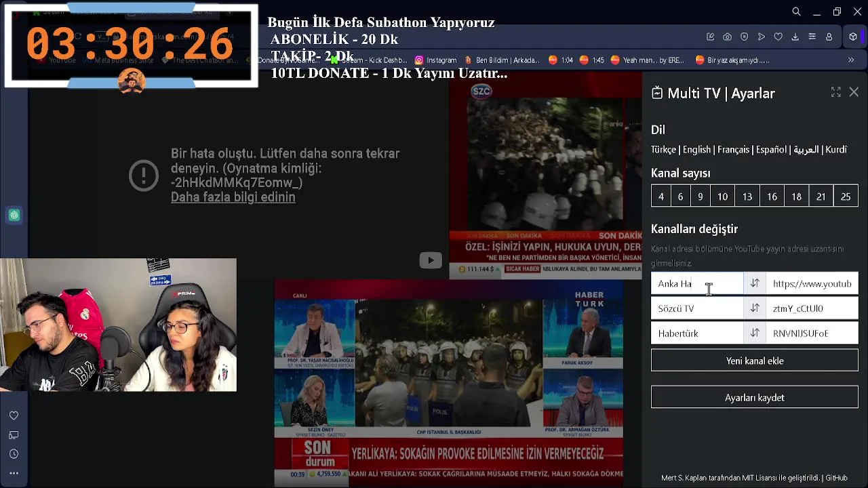Screen dimensions: 868x488
Task: Open sidebar tabs screen icon
Action: point(14,435)
